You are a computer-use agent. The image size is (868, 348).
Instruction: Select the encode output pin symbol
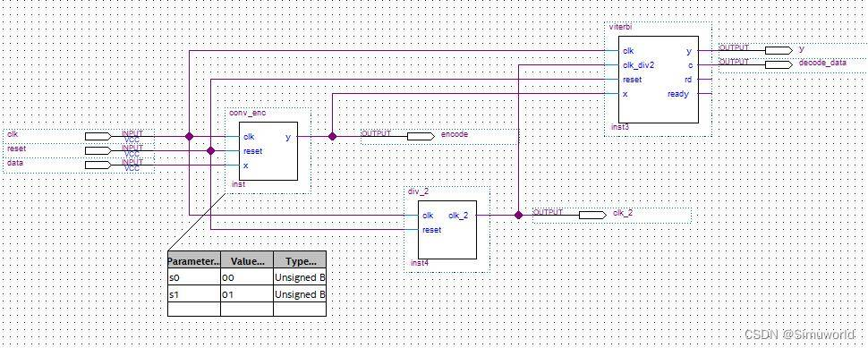point(421,136)
